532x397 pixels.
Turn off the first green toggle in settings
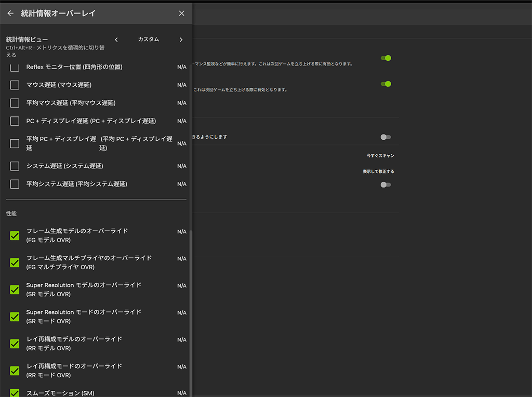(386, 58)
